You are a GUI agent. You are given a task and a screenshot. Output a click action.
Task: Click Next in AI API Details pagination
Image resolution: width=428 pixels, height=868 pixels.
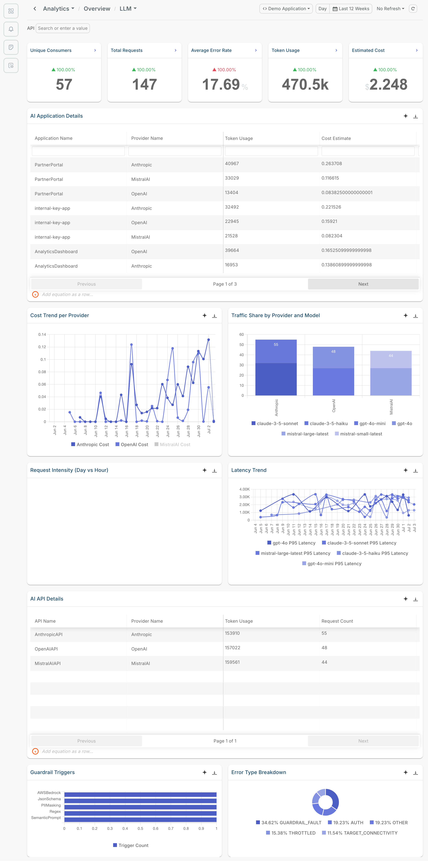coord(363,741)
